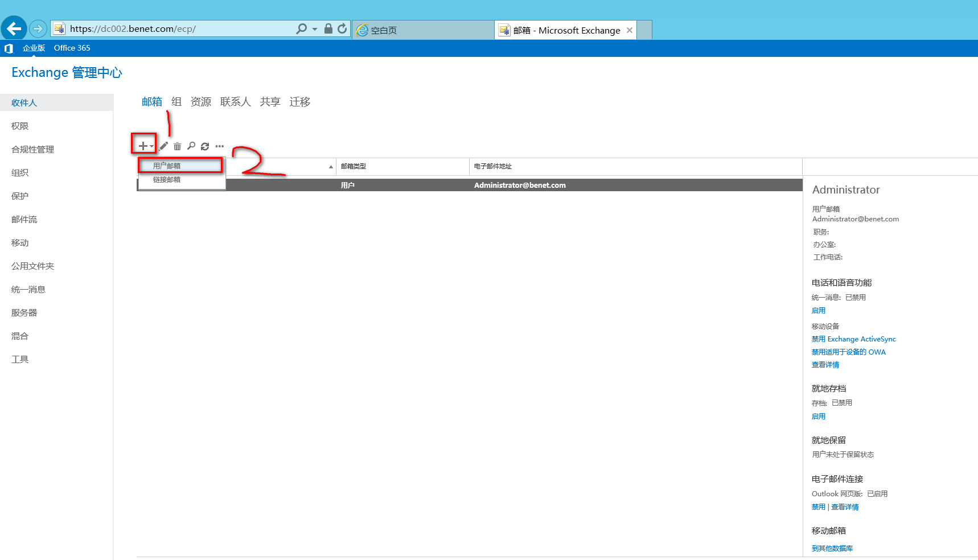Click the Office logo icon in blue bar
This screenshot has height=560, width=978.
(x=9, y=48)
